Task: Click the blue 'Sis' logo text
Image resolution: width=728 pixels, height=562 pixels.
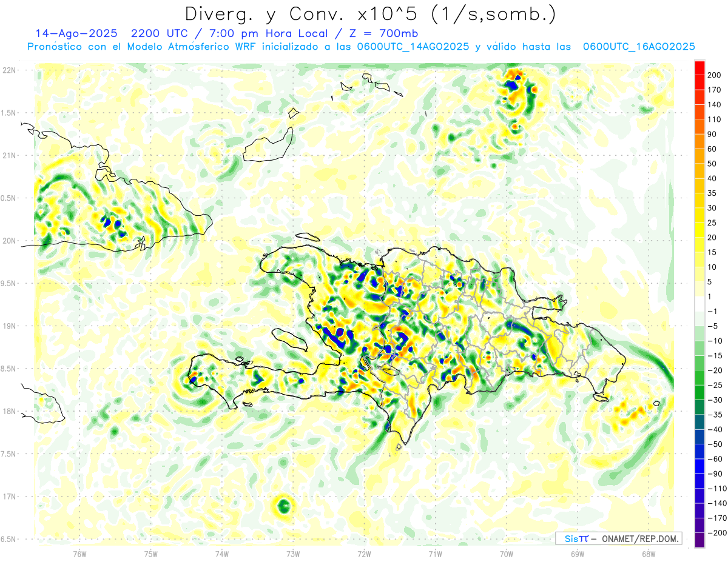Action: coord(570,538)
